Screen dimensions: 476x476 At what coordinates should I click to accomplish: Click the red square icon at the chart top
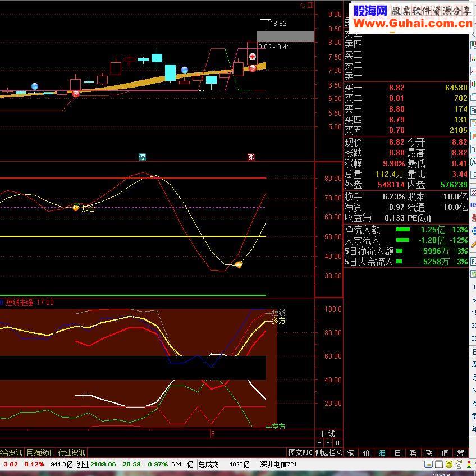click(x=310, y=5)
